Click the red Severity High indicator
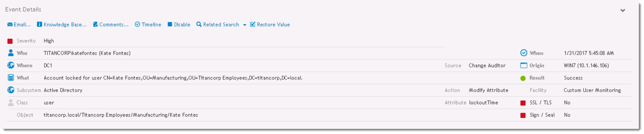 [10, 41]
